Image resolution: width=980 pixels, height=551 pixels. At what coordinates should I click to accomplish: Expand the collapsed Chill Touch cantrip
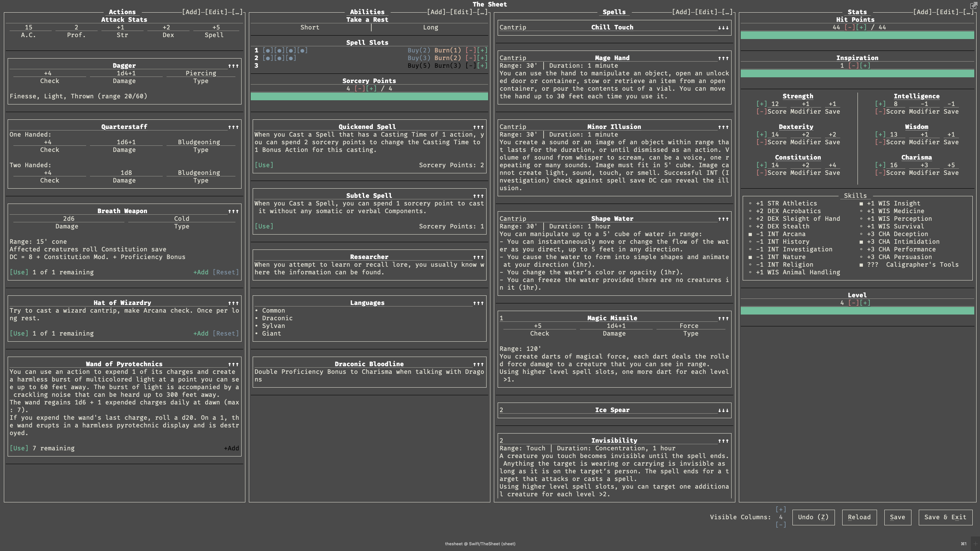(723, 28)
